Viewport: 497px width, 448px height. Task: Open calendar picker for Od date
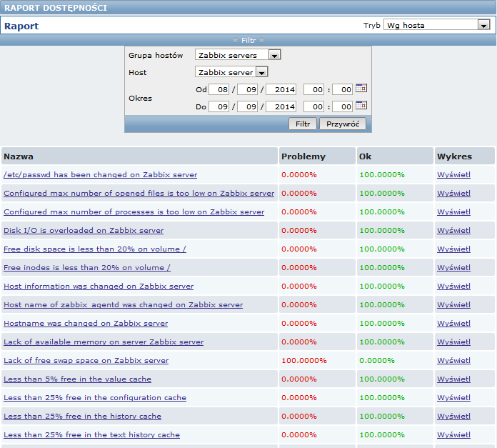(x=361, y=88)
